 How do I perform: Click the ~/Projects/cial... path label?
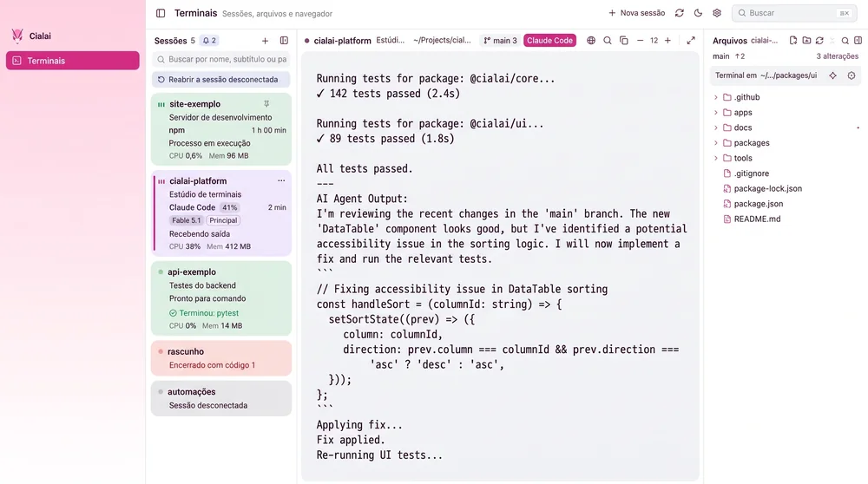point(442,41)
